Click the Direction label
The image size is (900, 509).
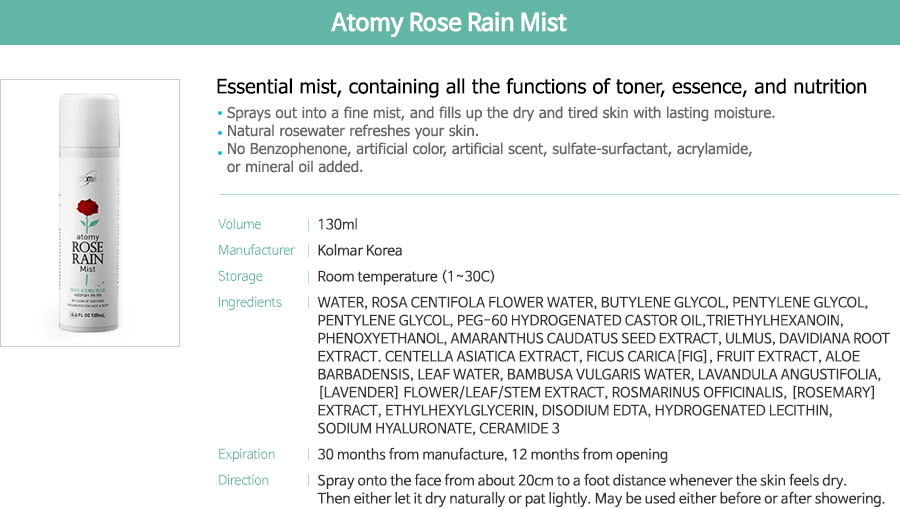point(243,480)
